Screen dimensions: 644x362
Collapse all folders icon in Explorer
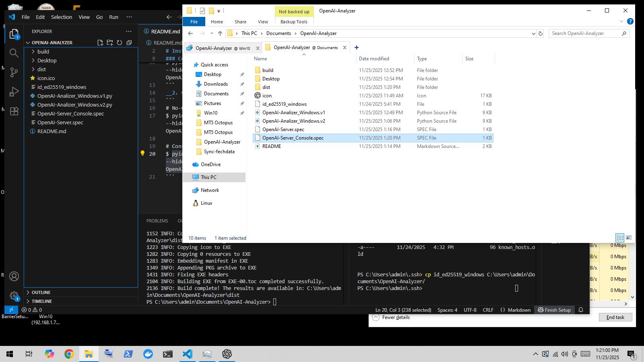129,43
